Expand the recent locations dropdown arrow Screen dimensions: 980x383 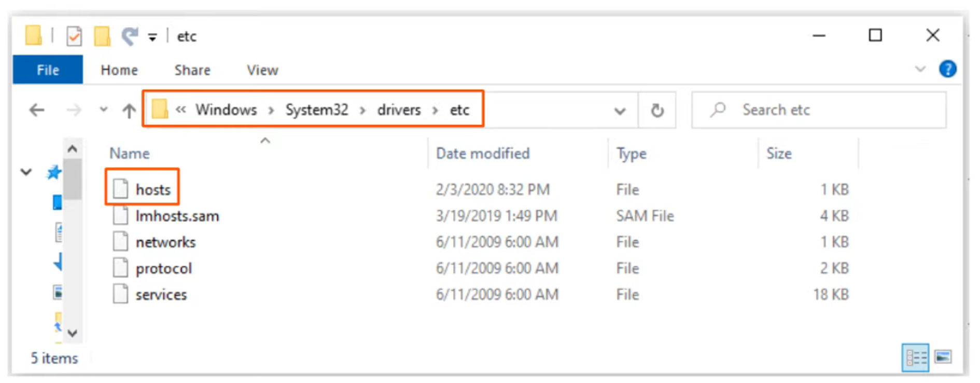[x=104, y=110]
